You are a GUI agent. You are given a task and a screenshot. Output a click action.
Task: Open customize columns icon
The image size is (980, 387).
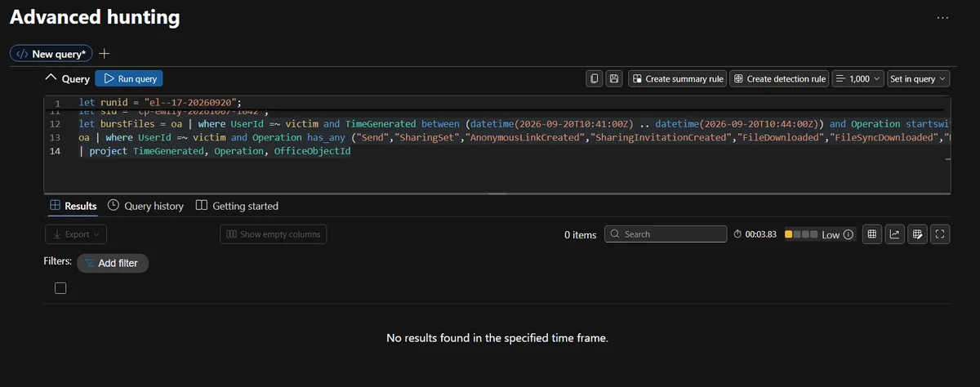coord(917,234)
